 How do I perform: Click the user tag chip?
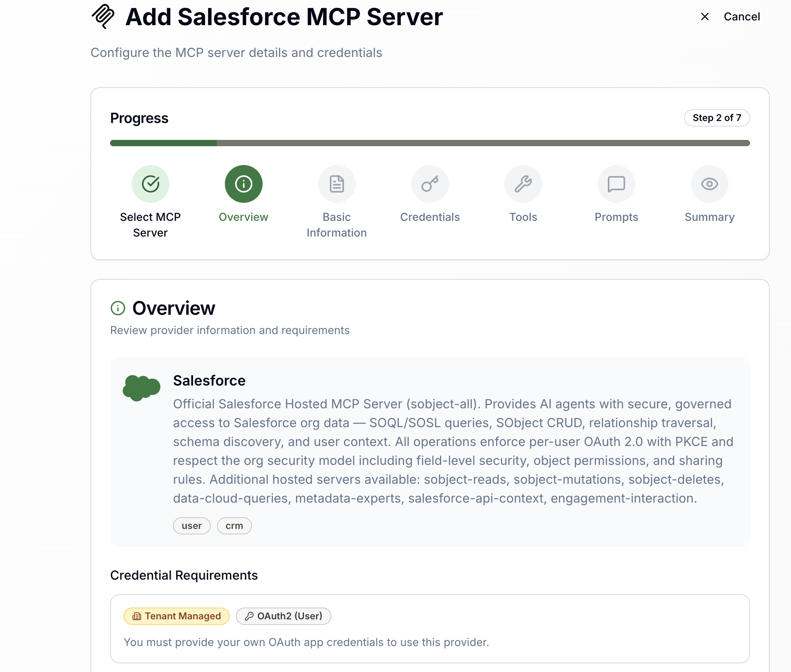192,526
